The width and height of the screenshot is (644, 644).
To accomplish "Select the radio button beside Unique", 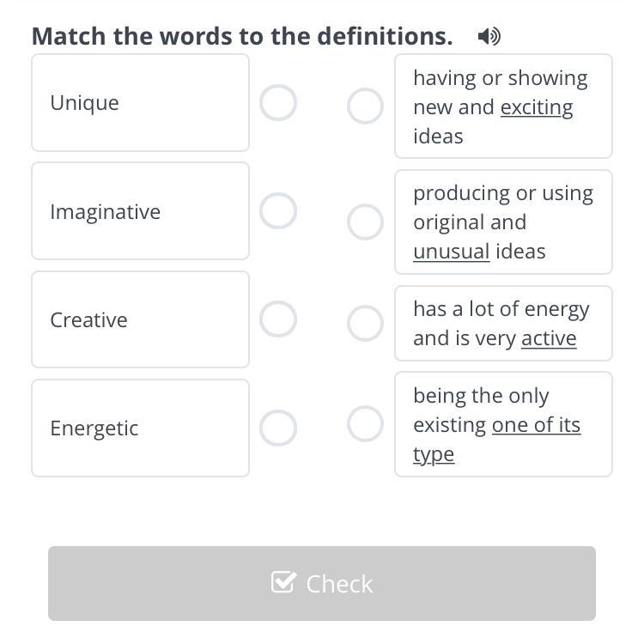I will coord(278,103).
